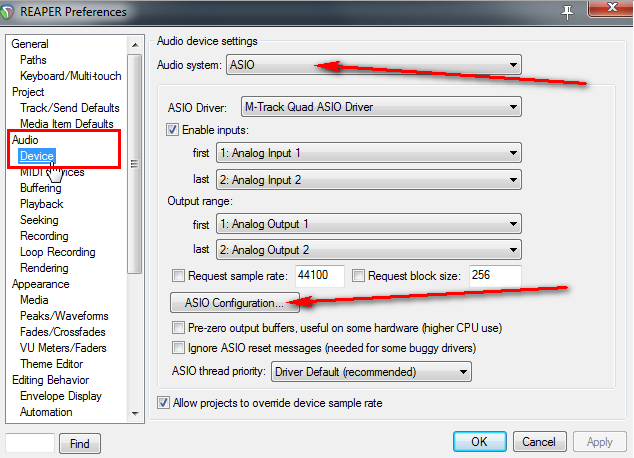Open Automation preferences page
The width and height of the screenshot is (634, 458).
[x=46, y=412]
